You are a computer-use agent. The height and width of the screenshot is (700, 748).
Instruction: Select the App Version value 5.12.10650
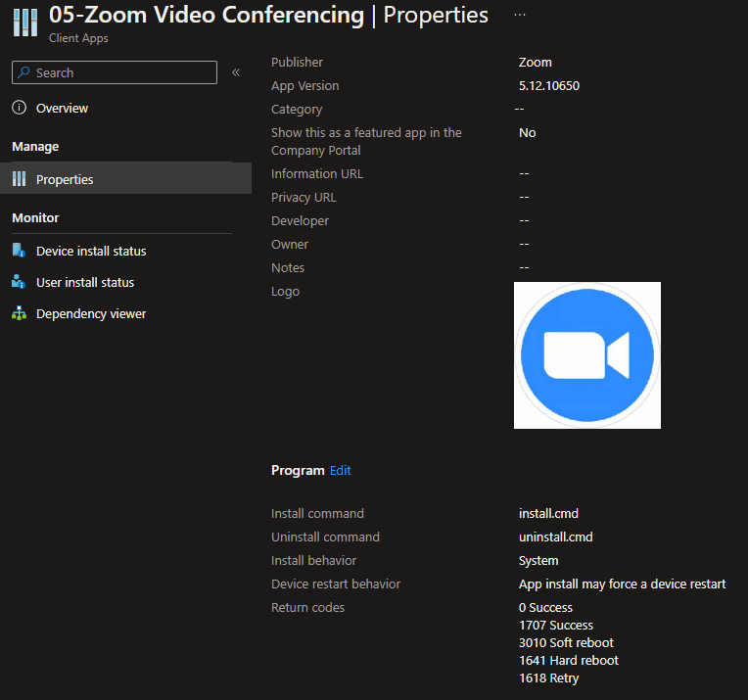(549, 86)
